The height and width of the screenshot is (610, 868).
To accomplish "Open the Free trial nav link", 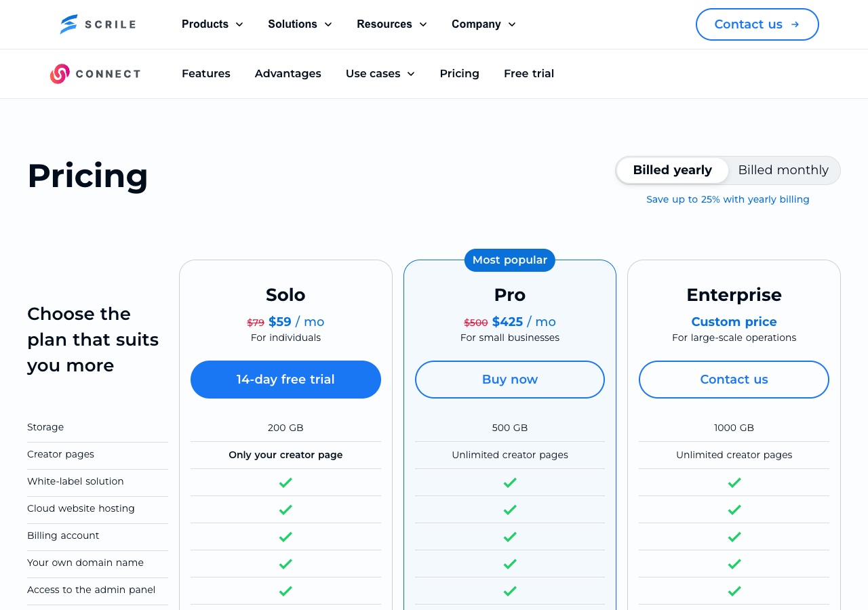I will pyautogui.click(x=529, y=74).
